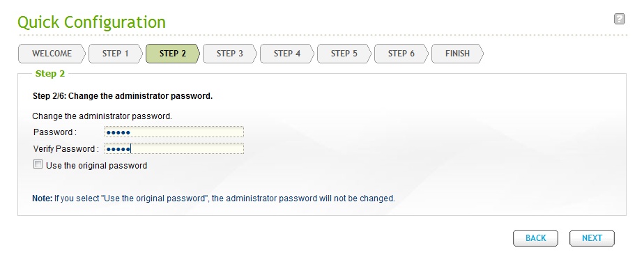Open help via the question mark icon
Image resolution: width=644 pixels, height=257 pixels.
(x=620, y=19)
